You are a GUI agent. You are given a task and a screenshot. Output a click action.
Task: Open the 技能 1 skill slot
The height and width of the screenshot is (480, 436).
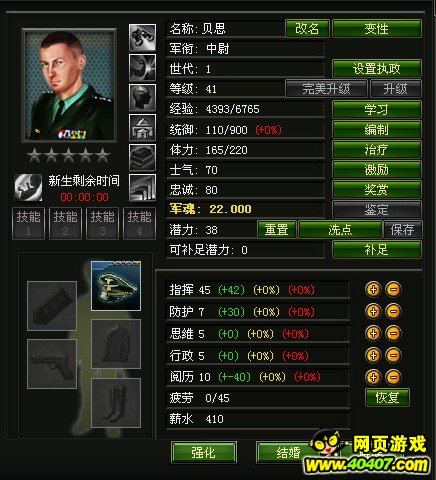(28, 223)
